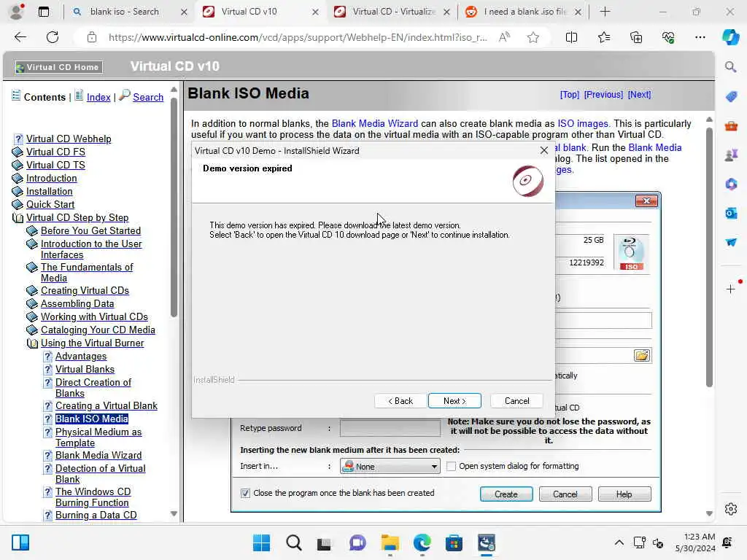Click Next in InstallShield Wizard
Image resolution: width=747 pixels, height=560 pixels.
click(454, 401)
